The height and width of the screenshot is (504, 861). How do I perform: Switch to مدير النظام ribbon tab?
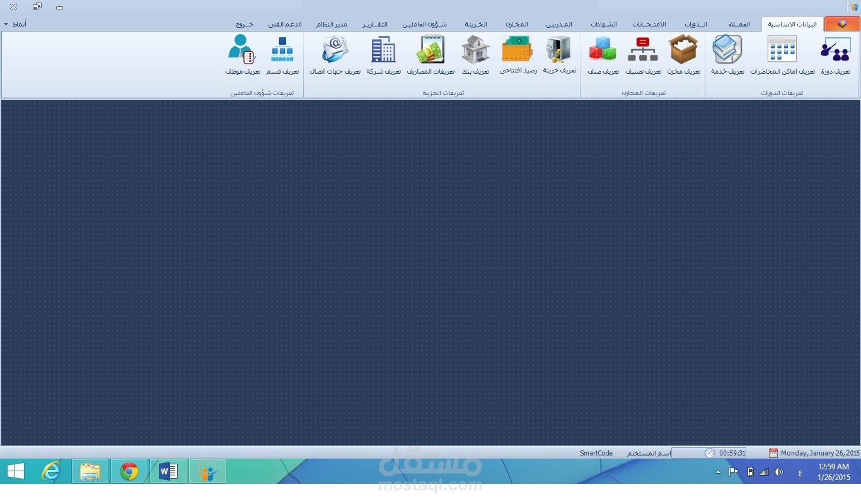[x=332, y=24]
